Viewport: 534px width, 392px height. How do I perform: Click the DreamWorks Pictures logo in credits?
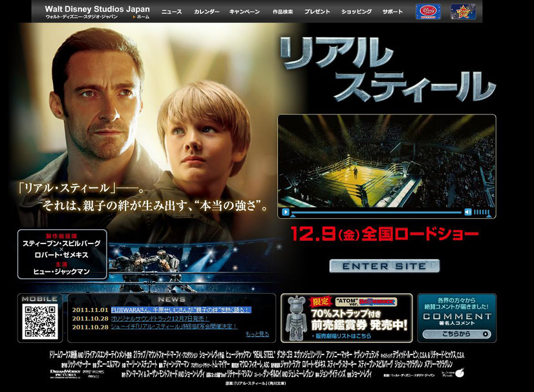click(x=65, y=373)
